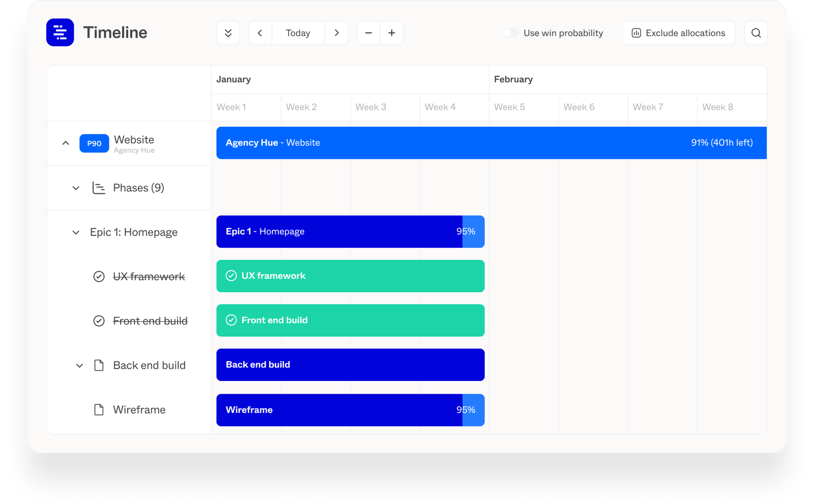This screenshot has width=814, height=504.
Task: Select the Week 5 column header
Action: click(509, 107)
